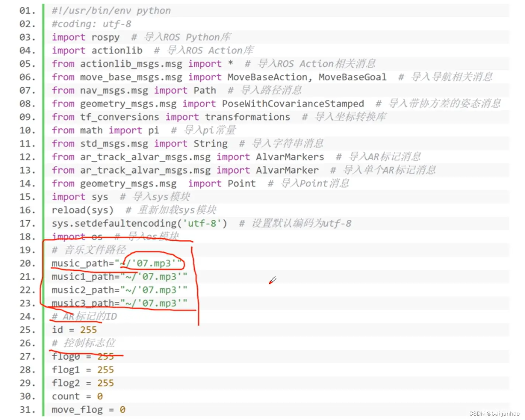The width and height of the screenshot is (525, 420).
Task: Click the 'flog1 = 255' assignment
Action: click(83, 369)
